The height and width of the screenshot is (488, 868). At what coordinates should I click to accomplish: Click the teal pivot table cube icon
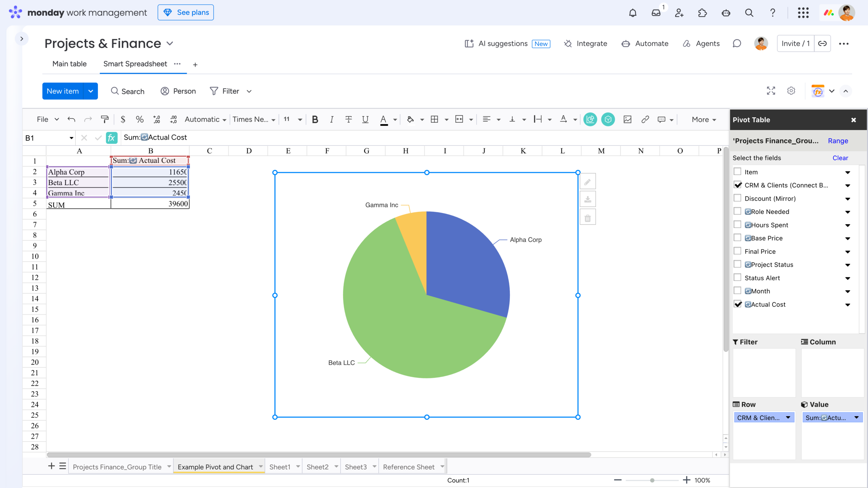coord(608,119)
